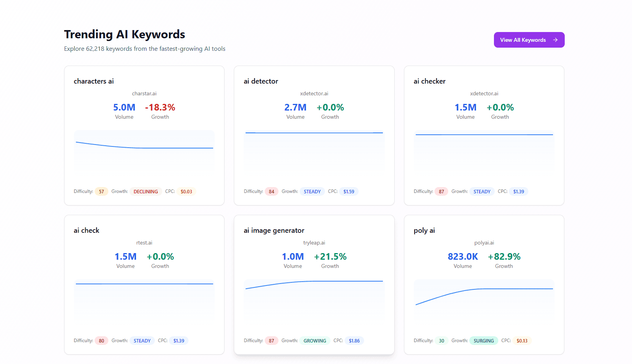Click the -18.3% growth value
The image size is (632, 364).
(x=160, y=107)
